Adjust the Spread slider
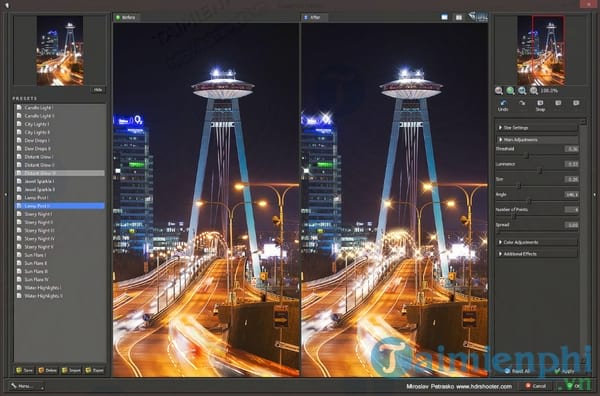The image size is (600, 396). 498,231
